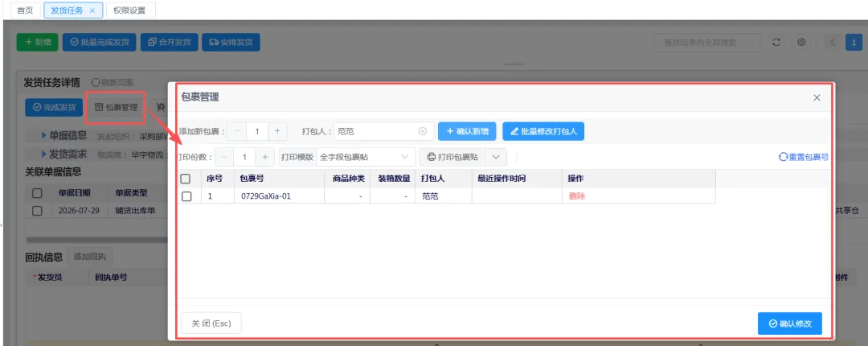This screenshot has width=868, height=346.
Task: Click 重置包裹号 link
Action: tap(803, 157)
